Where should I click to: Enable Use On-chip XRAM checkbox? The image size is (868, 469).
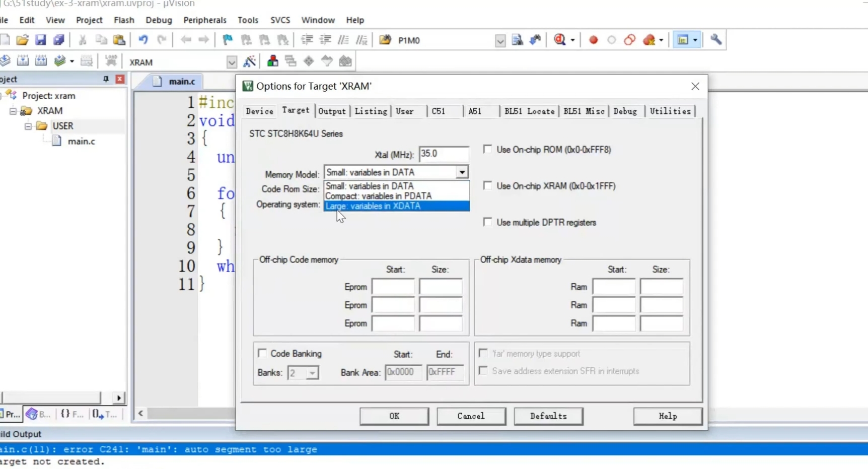[x=487, y=185]
